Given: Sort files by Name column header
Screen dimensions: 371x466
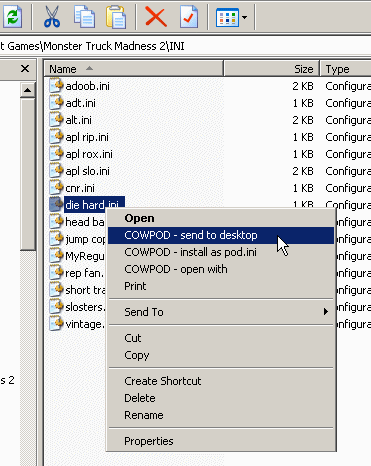Looking at the screenshot, I should click(x=133, y=69).
